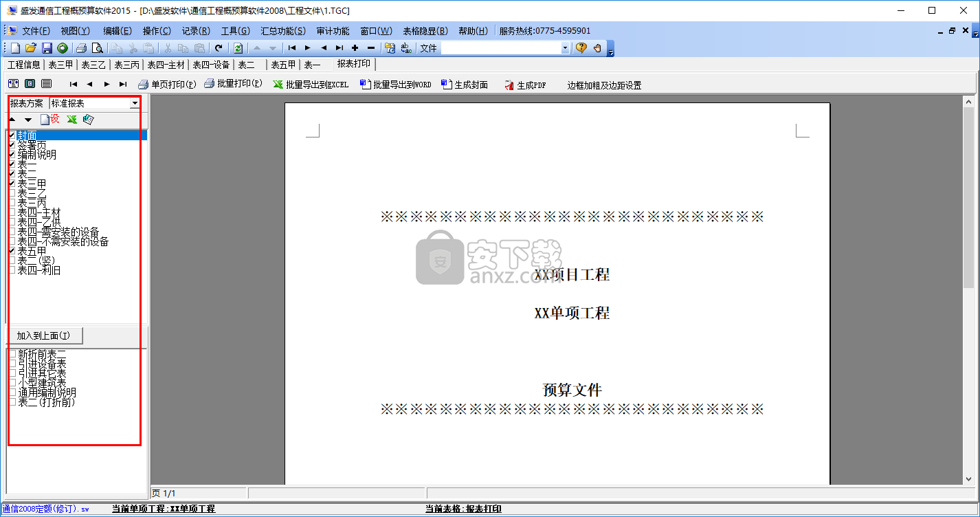Click the preview scrollbar up arrow

pyautogui.click(x=968, y=100)
